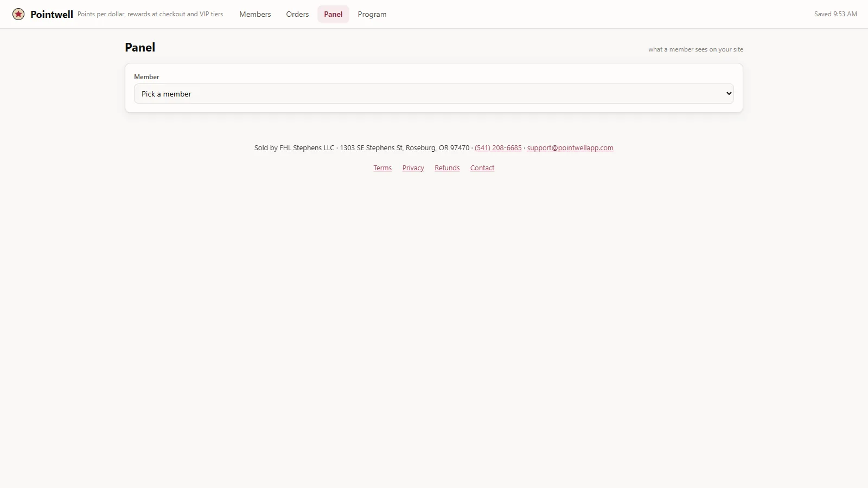Go to the Program tab
The width and height of the screenshot is (868, 488).
click(372, 14)
